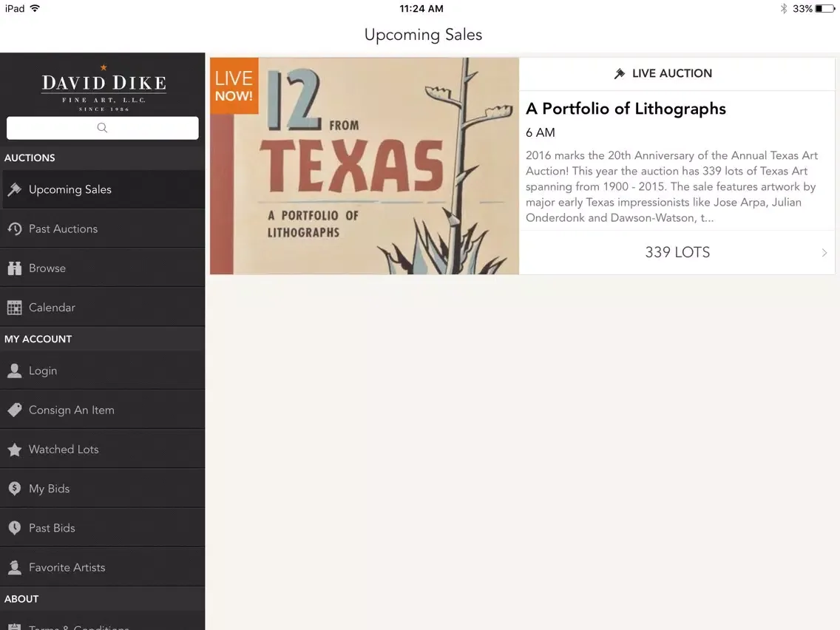Expand the 339 LOTS chevron arrow
This screenshot has height=630, width=840.
pyautogui.click(x=824, y=252)
